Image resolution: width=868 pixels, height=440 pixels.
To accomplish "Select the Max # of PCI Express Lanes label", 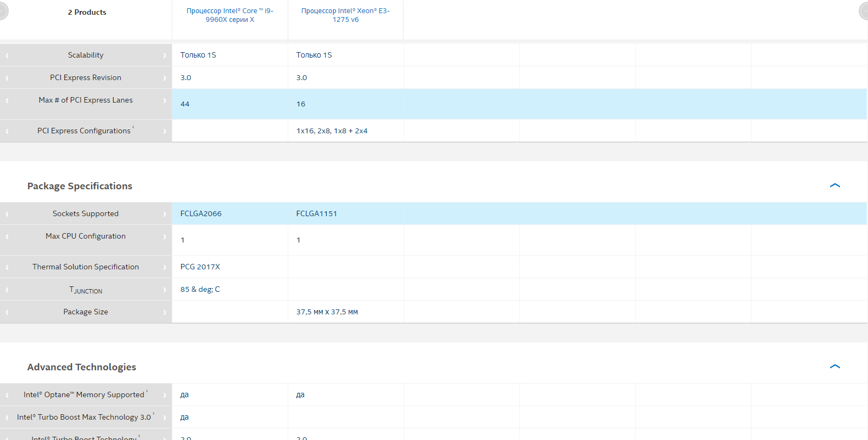I will click(86, 100).
